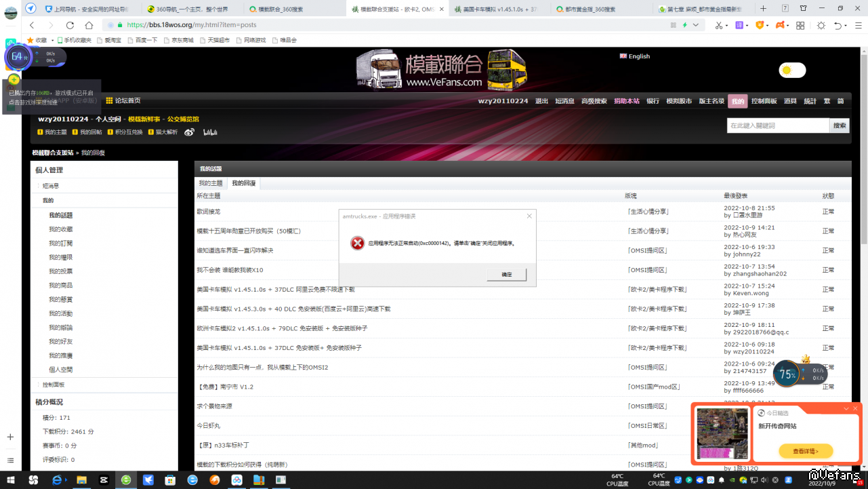Click the 64 score speed ball
This screenshot has width=868, height=489.
[19, 57]
